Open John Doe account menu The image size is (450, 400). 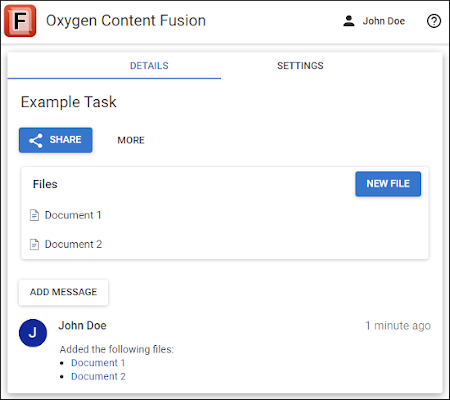click(374, 21)
